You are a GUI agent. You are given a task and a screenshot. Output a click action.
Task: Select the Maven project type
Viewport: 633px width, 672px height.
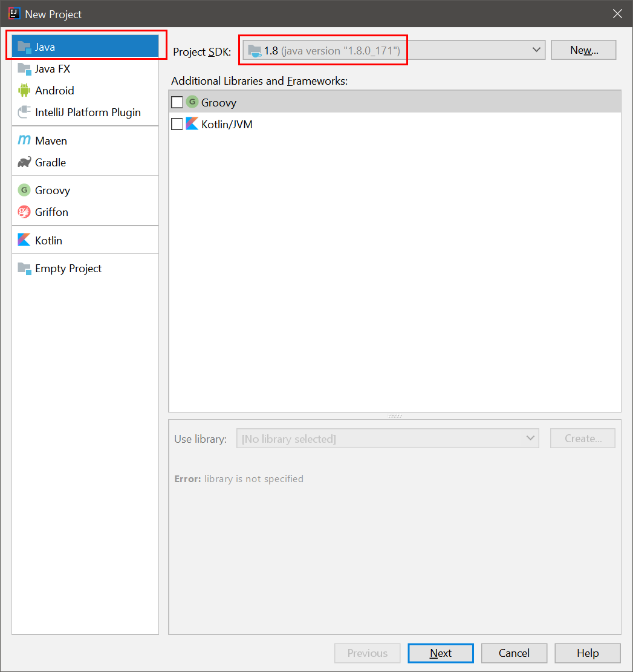(85, 140)
